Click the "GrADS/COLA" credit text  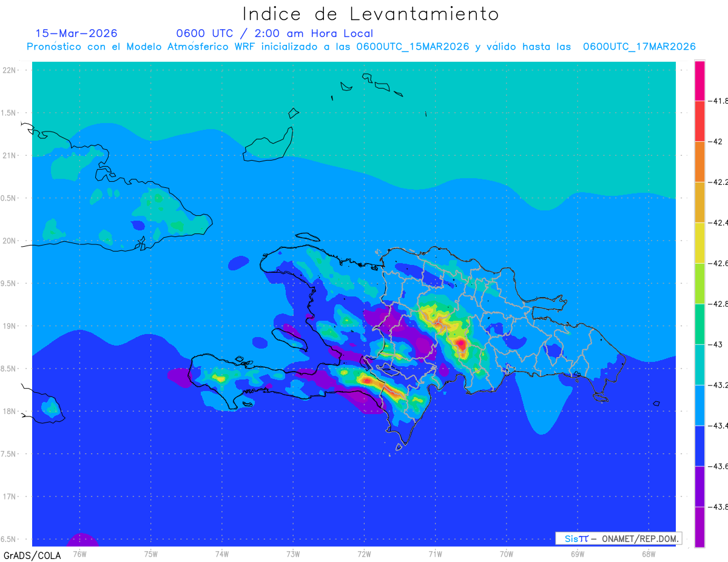coord(32,555)
